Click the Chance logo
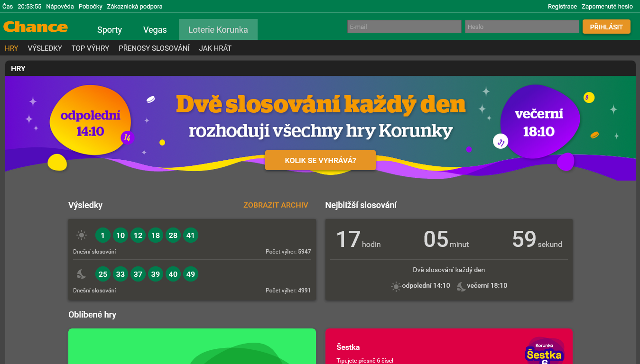The height and width of the screenshot is (364, 640). click(36, 27)
